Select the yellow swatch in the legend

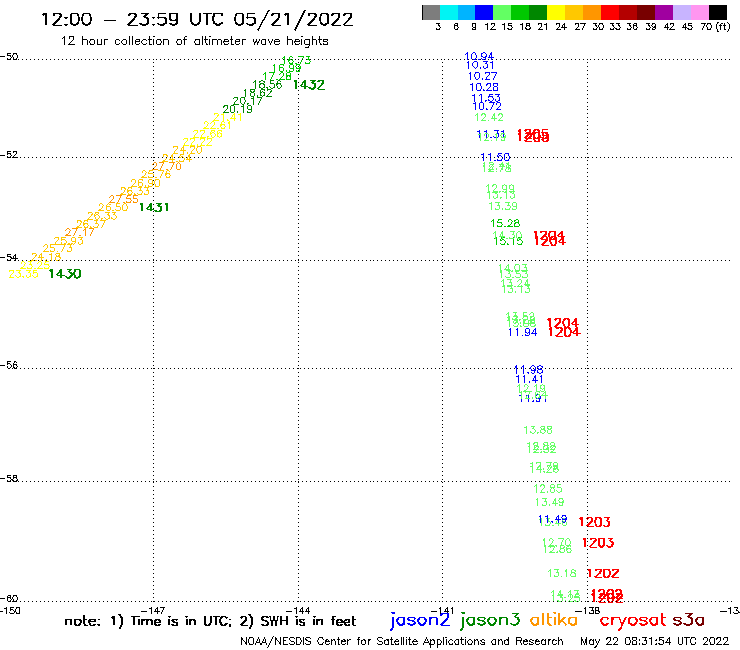tap(556, 12)
